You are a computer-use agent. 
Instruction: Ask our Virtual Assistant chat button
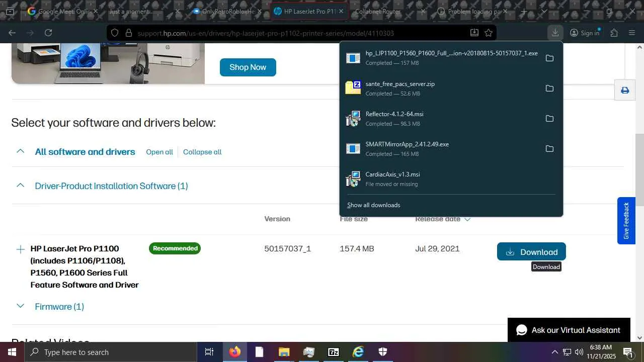point(569,330)
